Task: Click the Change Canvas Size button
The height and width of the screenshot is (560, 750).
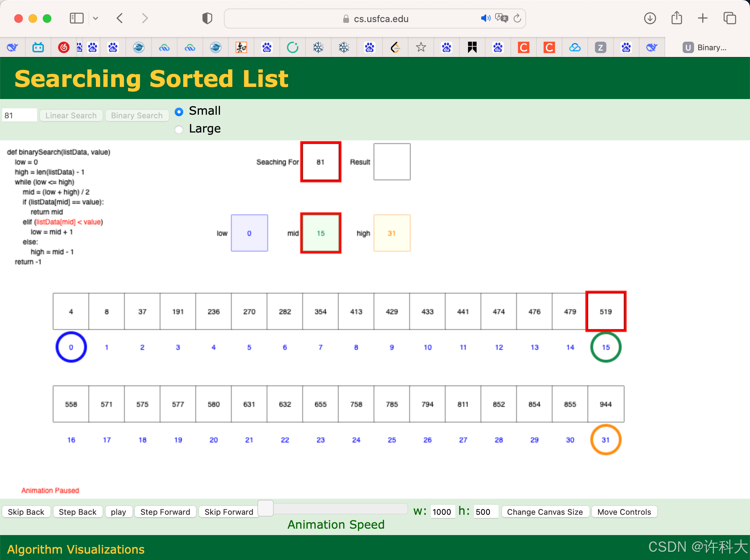Action: tap(545, 512)
